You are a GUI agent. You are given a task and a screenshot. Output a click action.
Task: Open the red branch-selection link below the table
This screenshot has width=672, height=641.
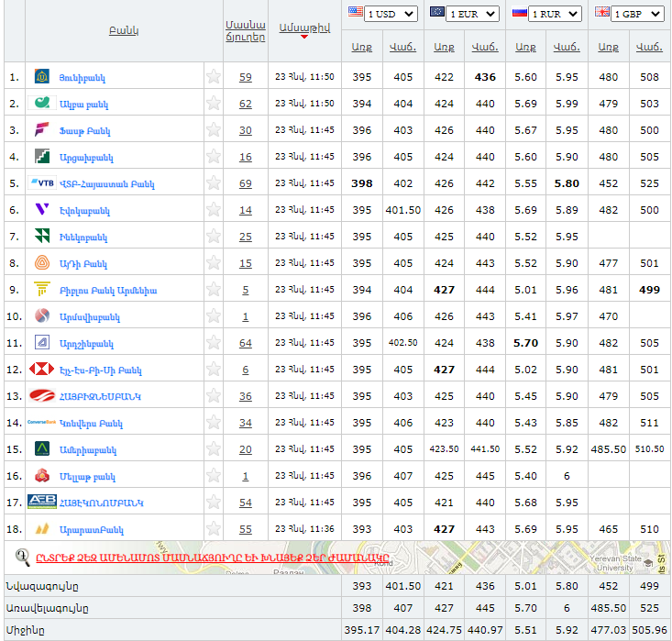(x=213, y=558)
